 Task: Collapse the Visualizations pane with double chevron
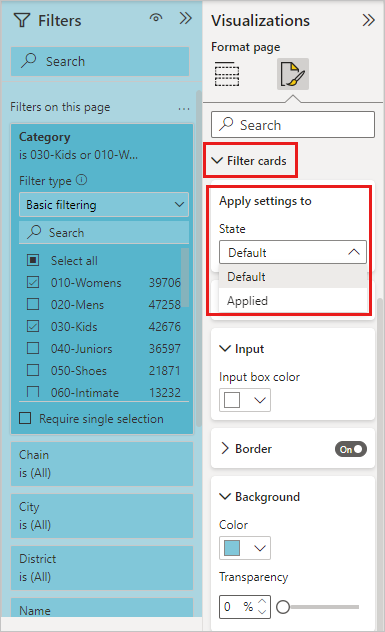point(368,20)
